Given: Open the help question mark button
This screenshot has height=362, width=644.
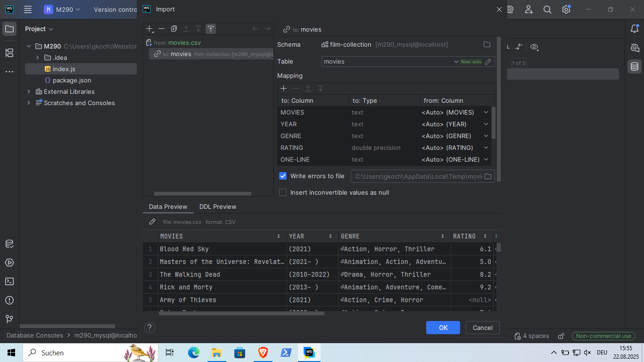Looking at the screenshot, I should tap(150, 328).
